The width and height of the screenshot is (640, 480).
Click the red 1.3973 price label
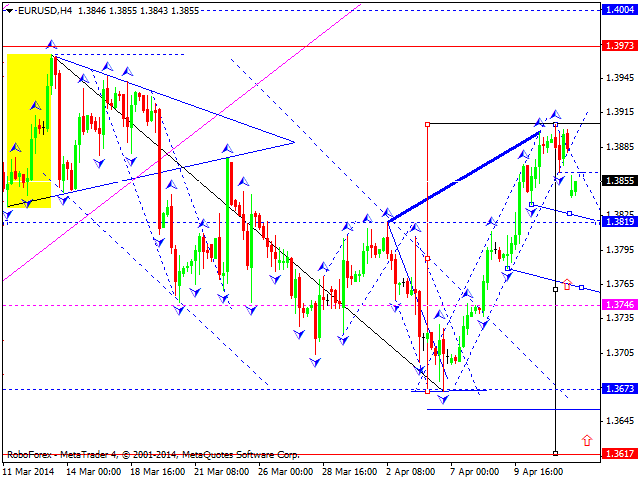click(x=618, y=46)
